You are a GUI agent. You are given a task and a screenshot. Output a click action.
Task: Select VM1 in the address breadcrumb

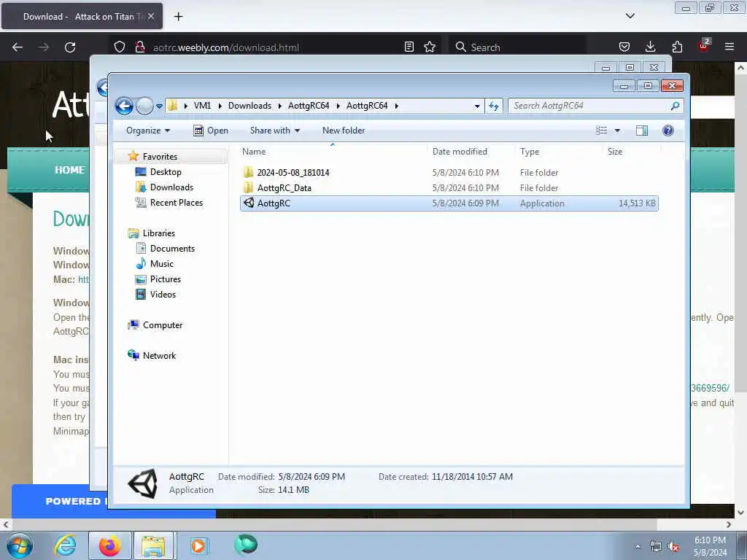pyautogui.click(x=202, y=106)
